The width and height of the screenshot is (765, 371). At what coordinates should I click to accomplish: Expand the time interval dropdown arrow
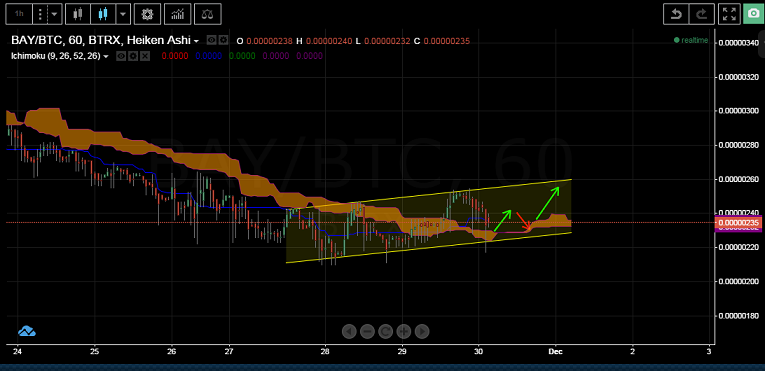pyautogui.click(x=54, y=14)
